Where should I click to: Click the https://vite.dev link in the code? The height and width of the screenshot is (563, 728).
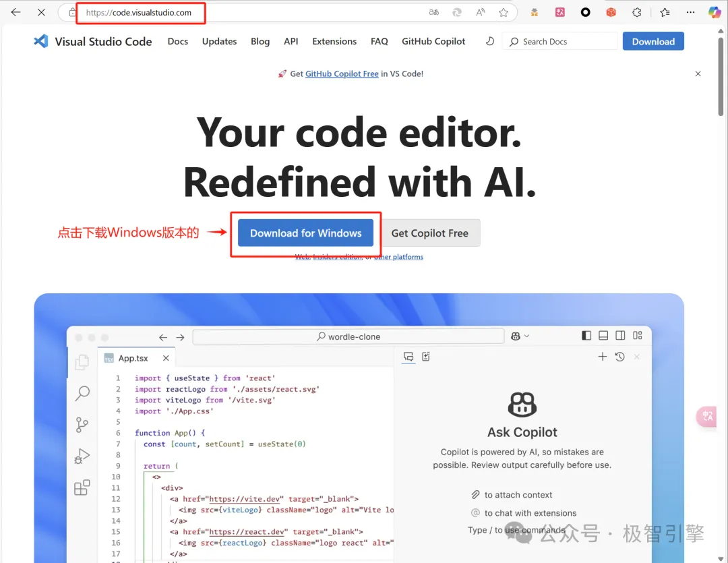(244, 499)
